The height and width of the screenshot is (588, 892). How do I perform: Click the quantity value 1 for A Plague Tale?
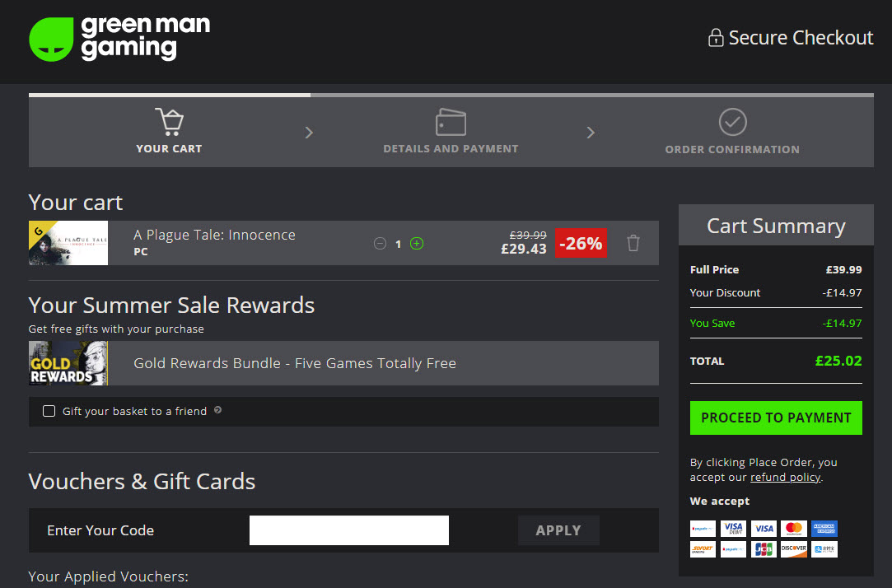(x=398, y=244)
